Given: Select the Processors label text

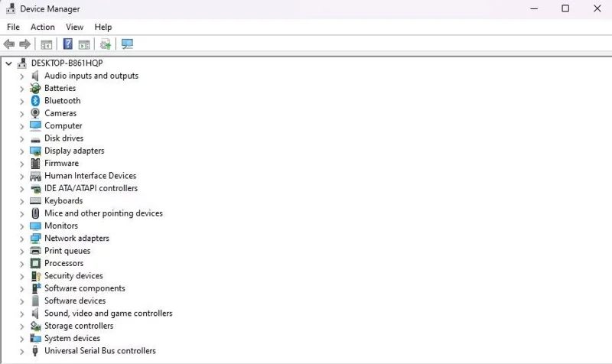Looking at the screenshot, I should pos(64,263).
